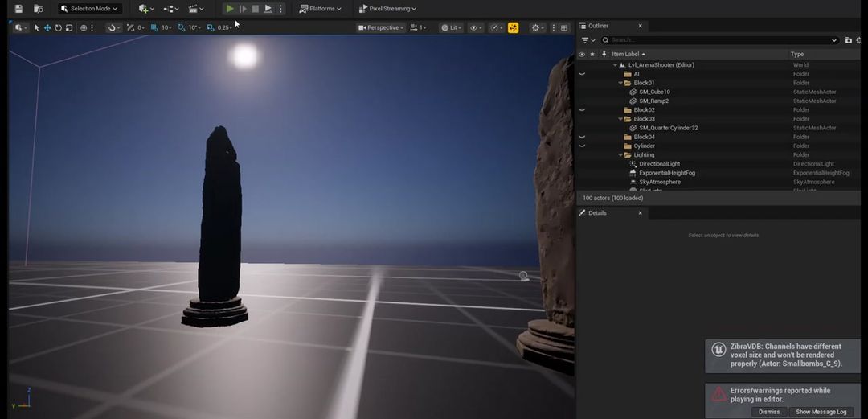Open the scale snap 0.25 dropdown
Screen dimensions: 868x419
tap(225, 27)
